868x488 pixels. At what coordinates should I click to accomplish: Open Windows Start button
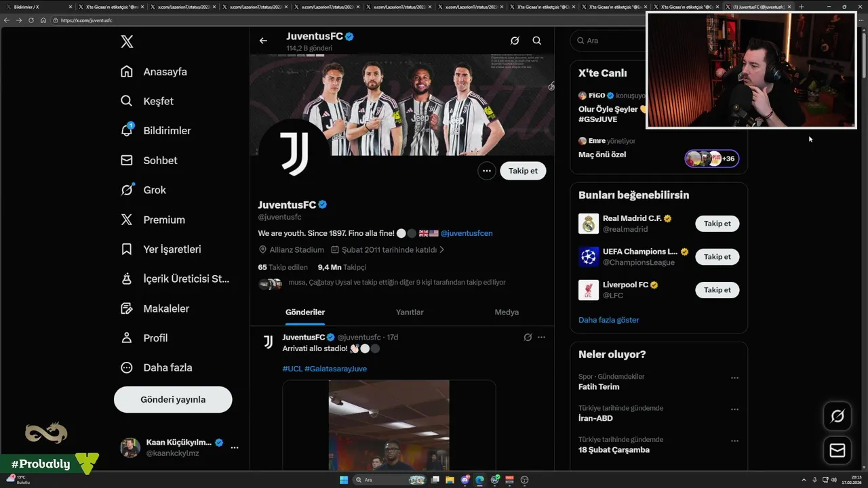tap(344, 480)
